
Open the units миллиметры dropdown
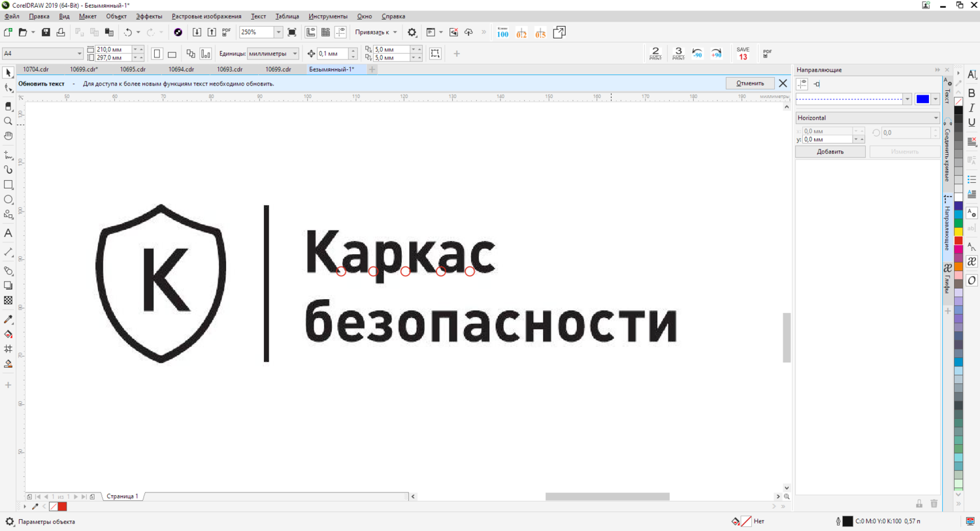click(x=295, y=54)
